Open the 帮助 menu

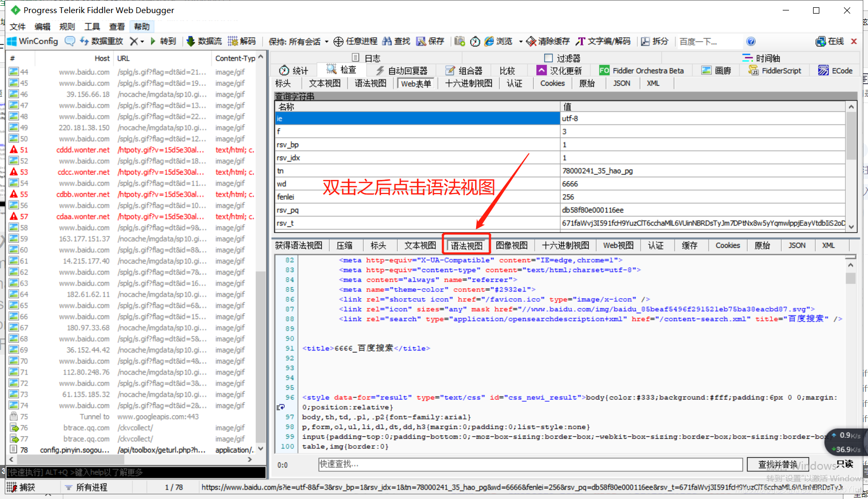pyautogui.click(x=142, y=27)
